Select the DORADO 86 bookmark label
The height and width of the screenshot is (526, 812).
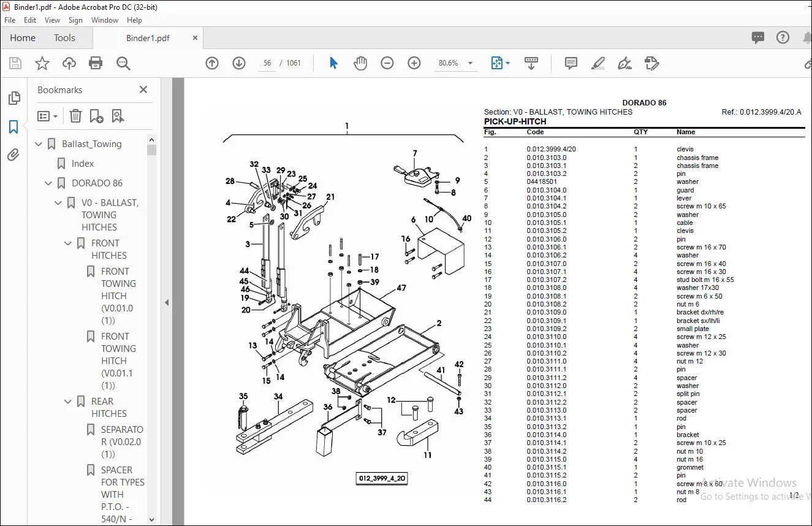point(97,183)
